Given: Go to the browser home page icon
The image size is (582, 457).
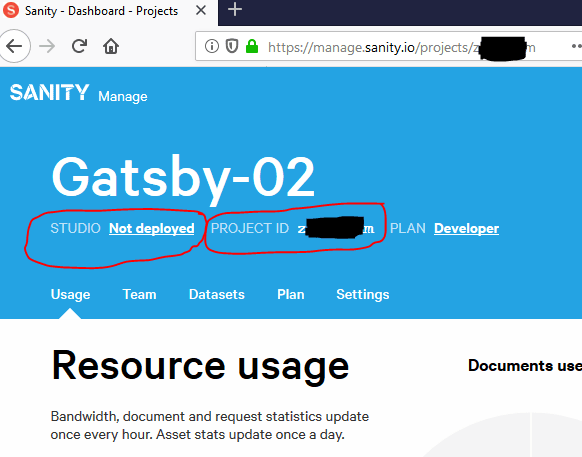Looking at the screenshot, I should [111, 46].
